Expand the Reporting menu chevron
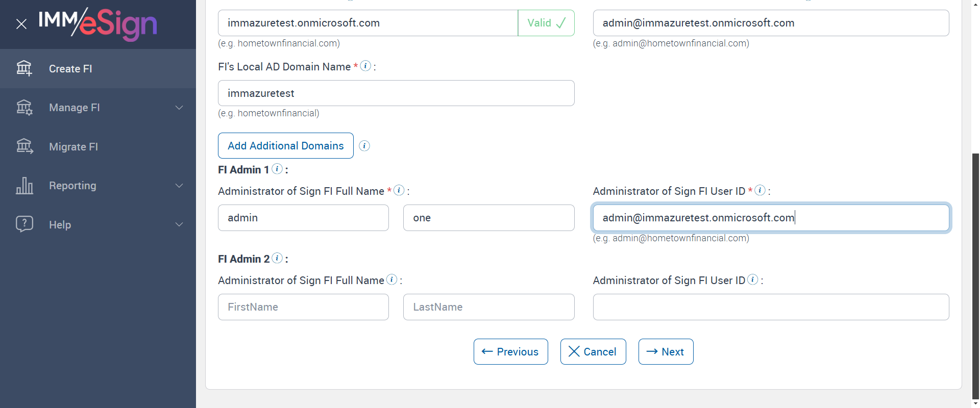 coord(179,186)
